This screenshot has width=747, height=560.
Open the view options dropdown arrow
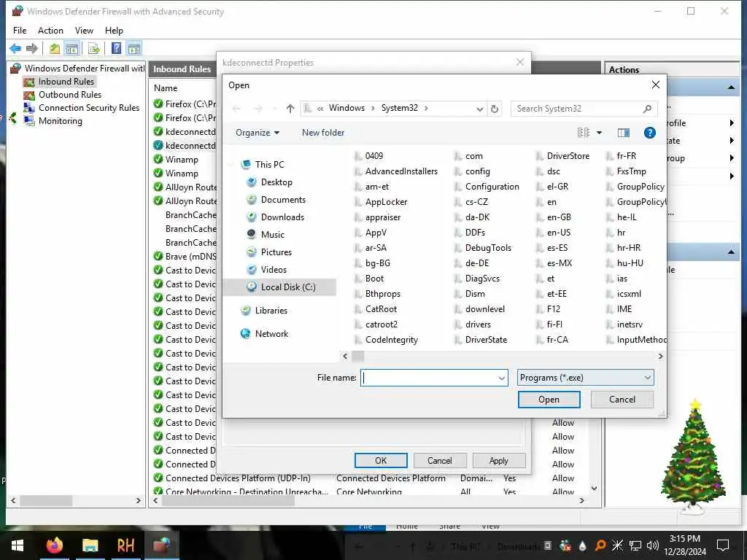(599, 133)
